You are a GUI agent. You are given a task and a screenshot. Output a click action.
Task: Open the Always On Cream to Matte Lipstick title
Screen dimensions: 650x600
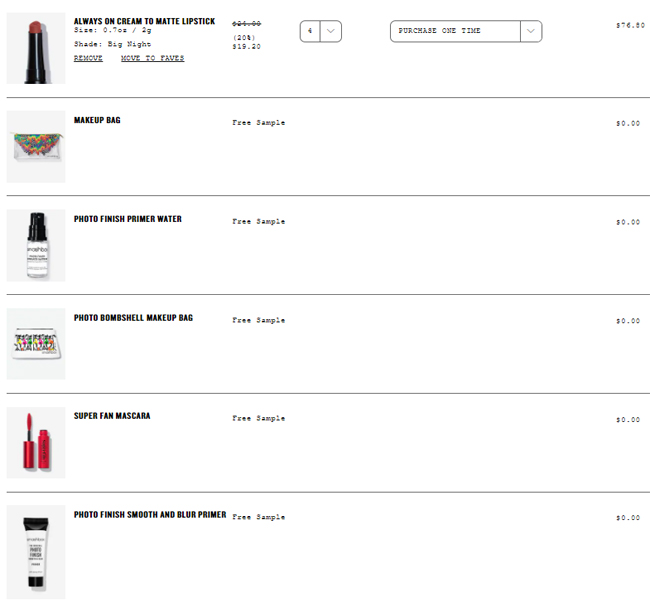coord(144,20)
